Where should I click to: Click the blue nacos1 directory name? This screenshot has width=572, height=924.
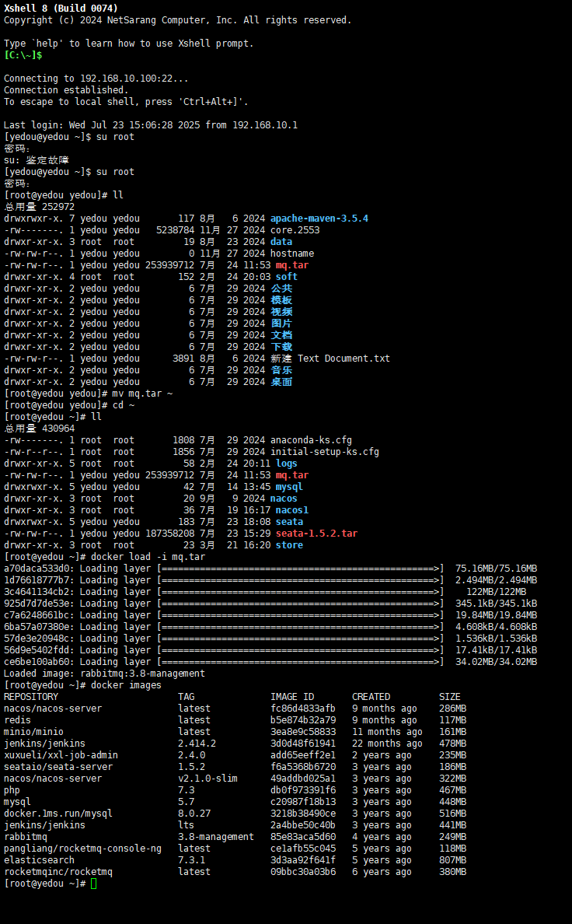292,510
